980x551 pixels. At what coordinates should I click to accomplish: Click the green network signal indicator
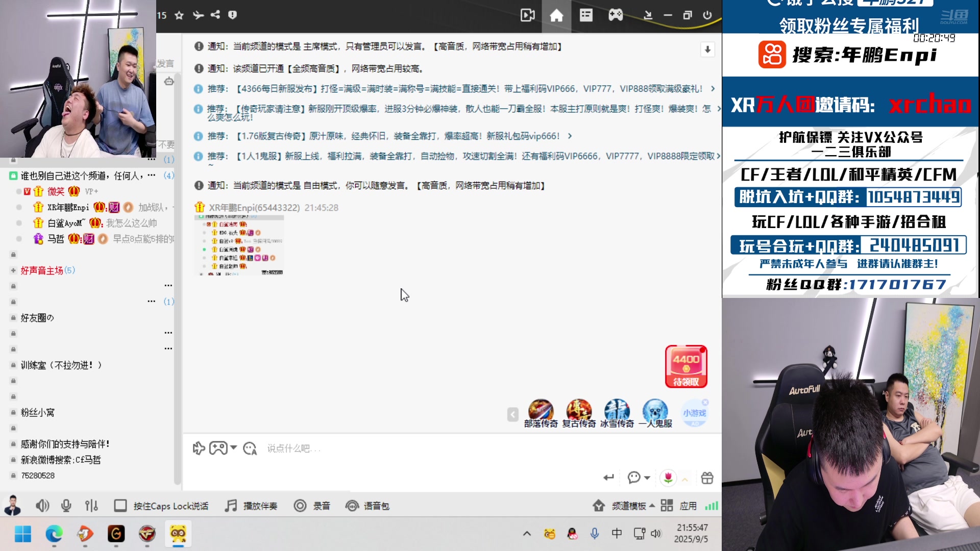[x=712, y=506]
